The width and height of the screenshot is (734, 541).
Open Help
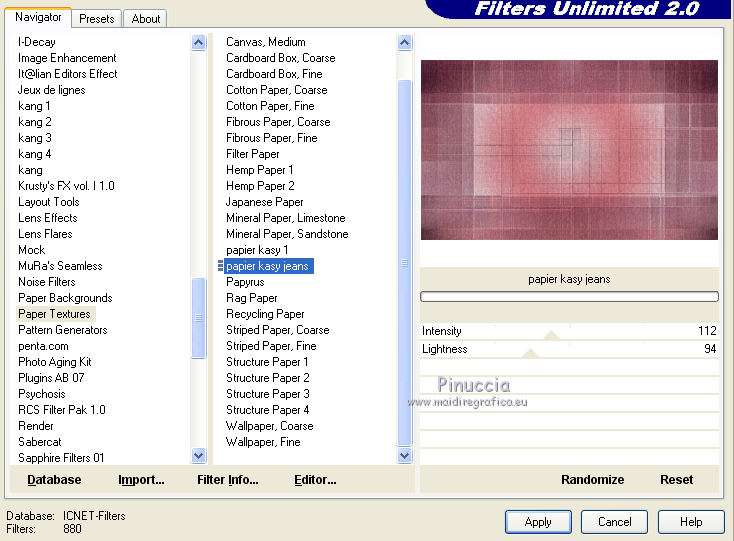click(691, 522)
